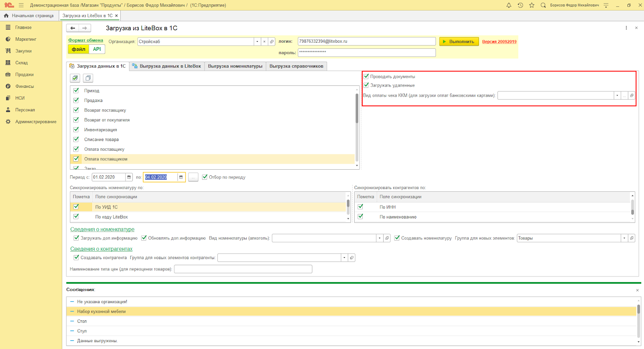Navigate forward with right arrow button
Screen dimensions: 644x349
85,28
